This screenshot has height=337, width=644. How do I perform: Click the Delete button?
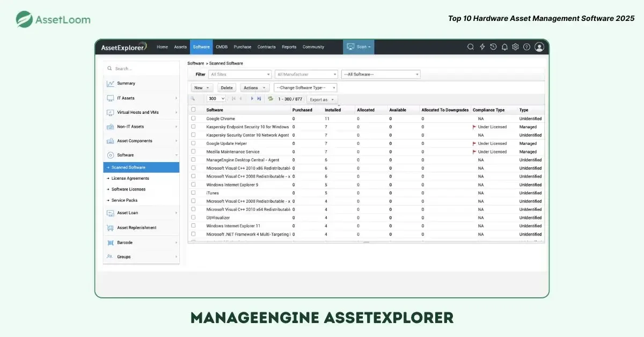(x=227, y=87)
